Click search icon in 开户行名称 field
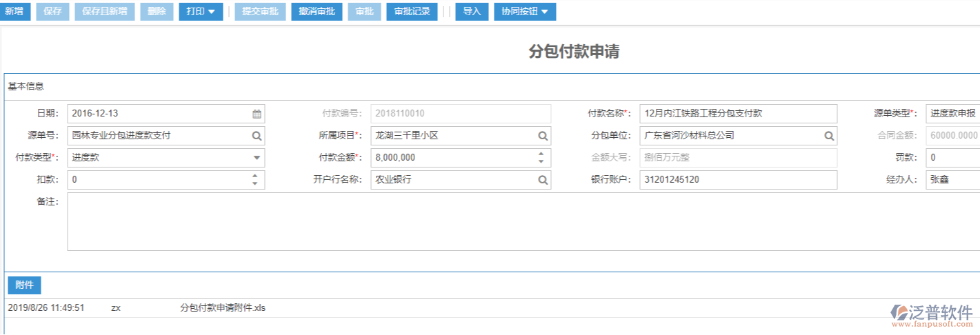 click(543, 180)
